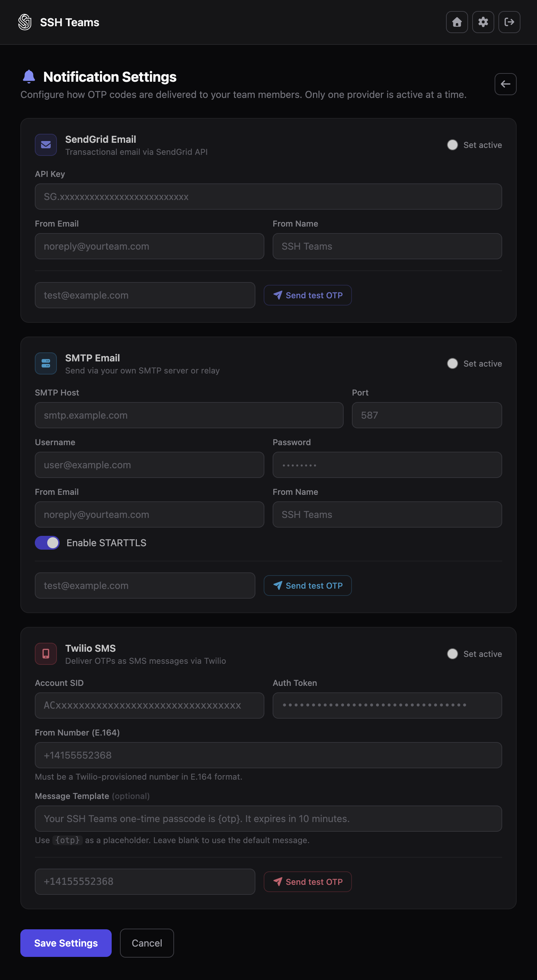
Task: Click the SendGrid Email card title
Action: coord(100,139)
